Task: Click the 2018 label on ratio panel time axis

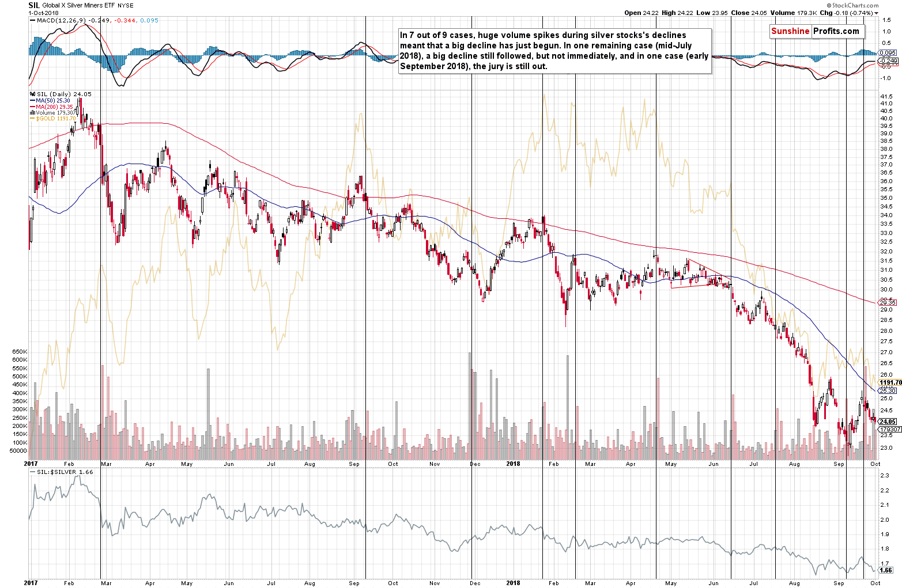Action: coord(514,583)
